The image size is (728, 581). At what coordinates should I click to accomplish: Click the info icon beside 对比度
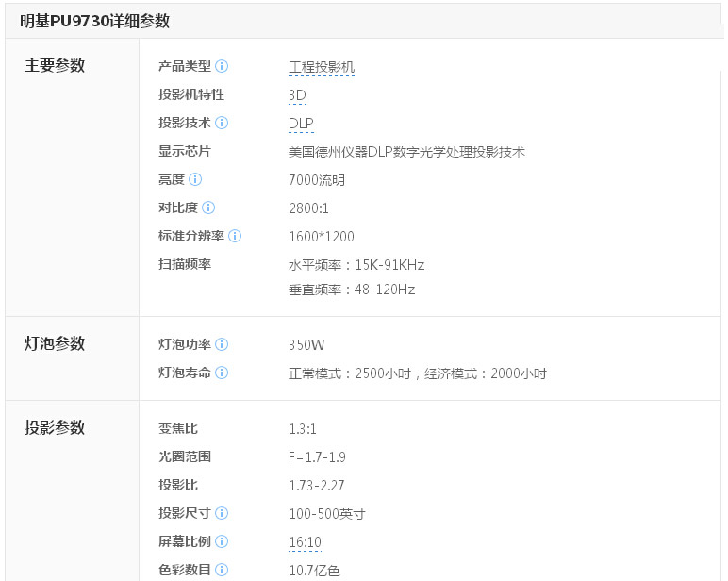point(208,207)
